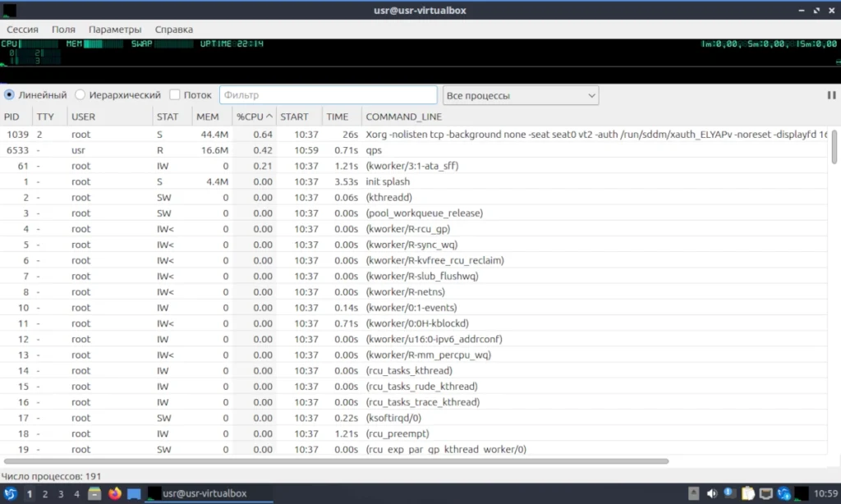
Task: Open the Сессия menu
Action: [x=22, y=30]
